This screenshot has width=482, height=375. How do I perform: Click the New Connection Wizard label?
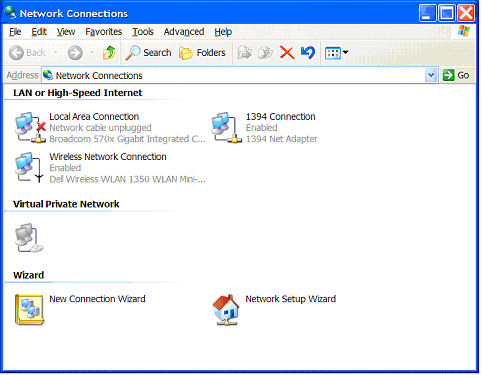pyautogui.click(x=97, y=299)
